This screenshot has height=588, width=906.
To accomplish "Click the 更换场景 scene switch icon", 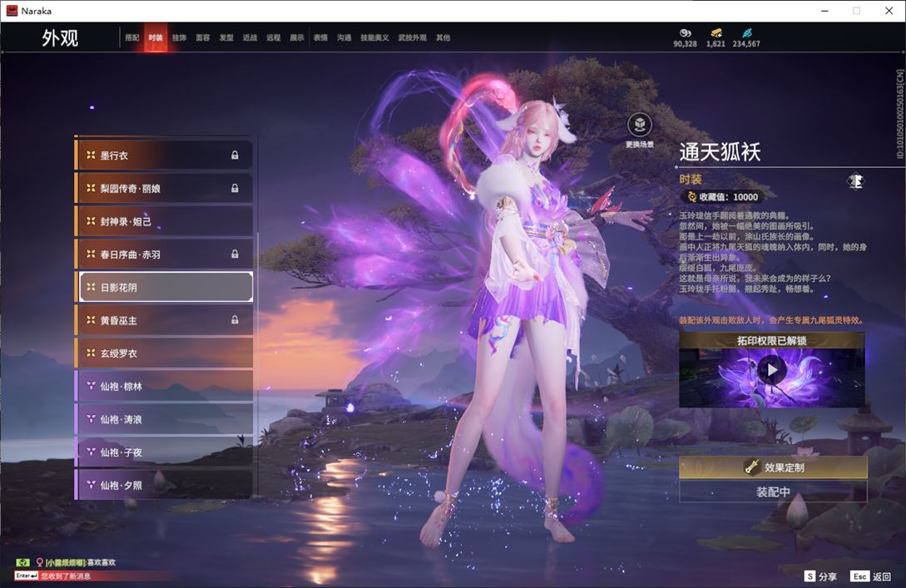I will [640, 124].
